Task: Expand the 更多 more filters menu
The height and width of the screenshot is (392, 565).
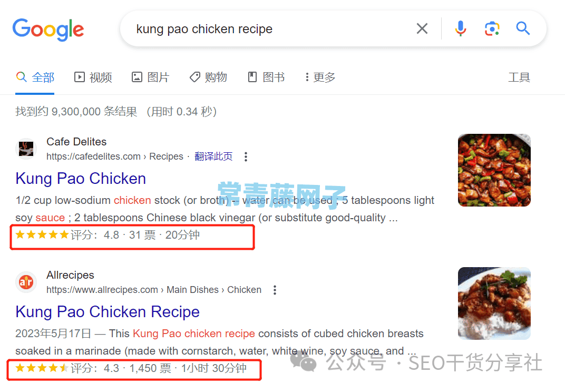Action: click(320, 77)
